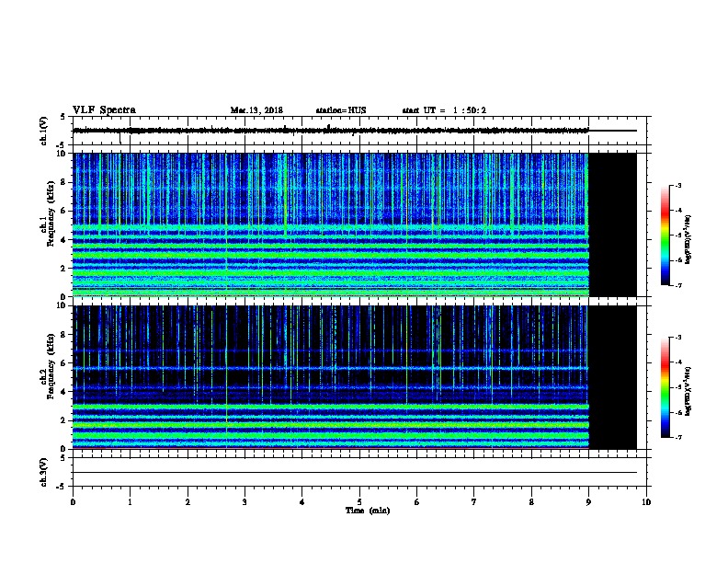Image resolution: width=728 pixels, height=563 pixels.
Task: Click time axis tick label "9"
Action: (588, 502)
